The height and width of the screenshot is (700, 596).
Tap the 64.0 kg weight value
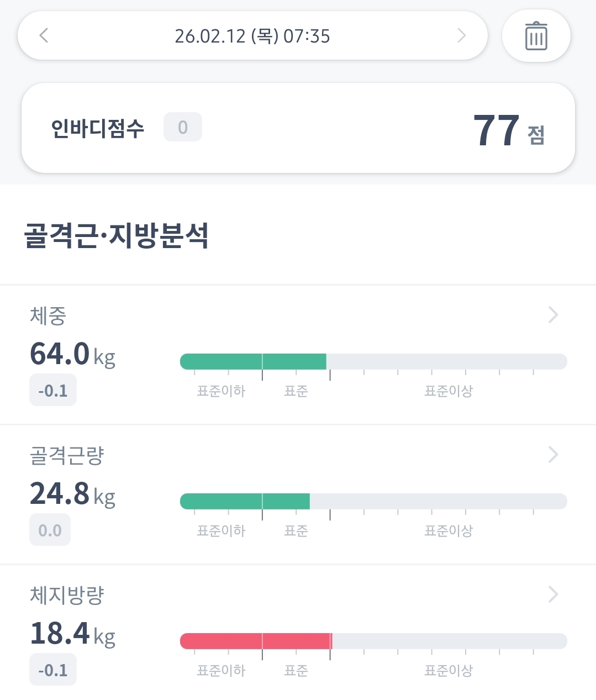click(x=72, y=355)
